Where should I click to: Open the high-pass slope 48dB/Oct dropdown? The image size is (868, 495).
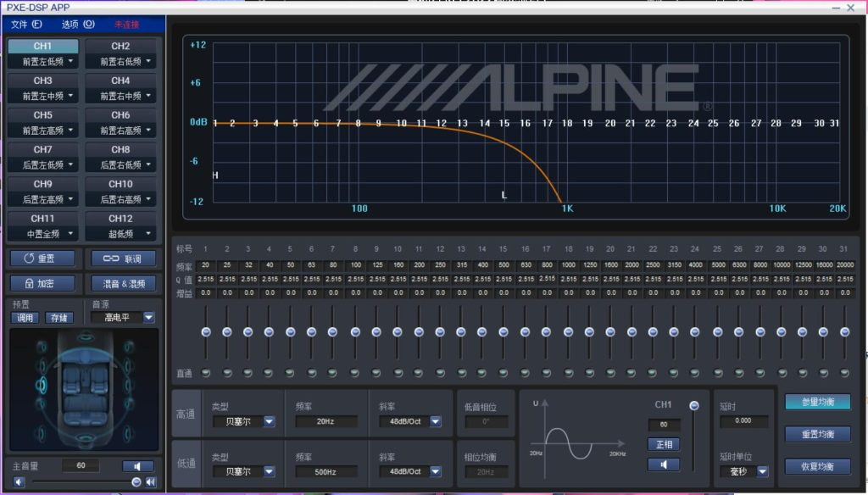pyautogui.click(x=436, y=421)
